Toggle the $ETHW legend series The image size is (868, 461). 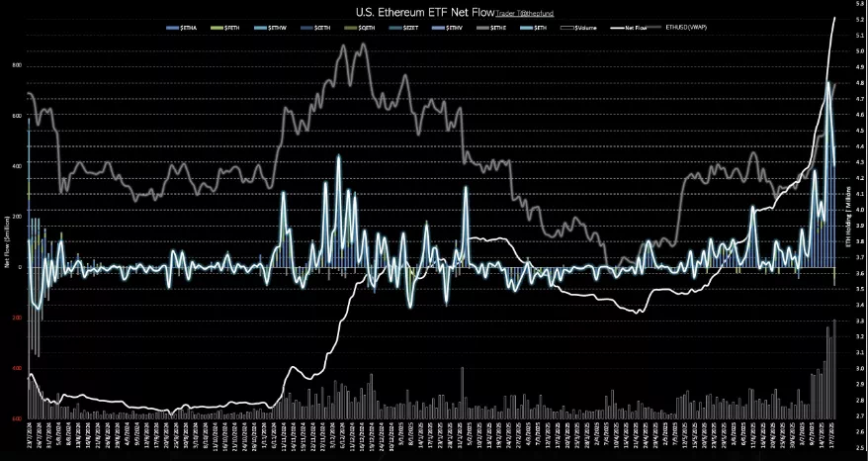tap(270, 27)
